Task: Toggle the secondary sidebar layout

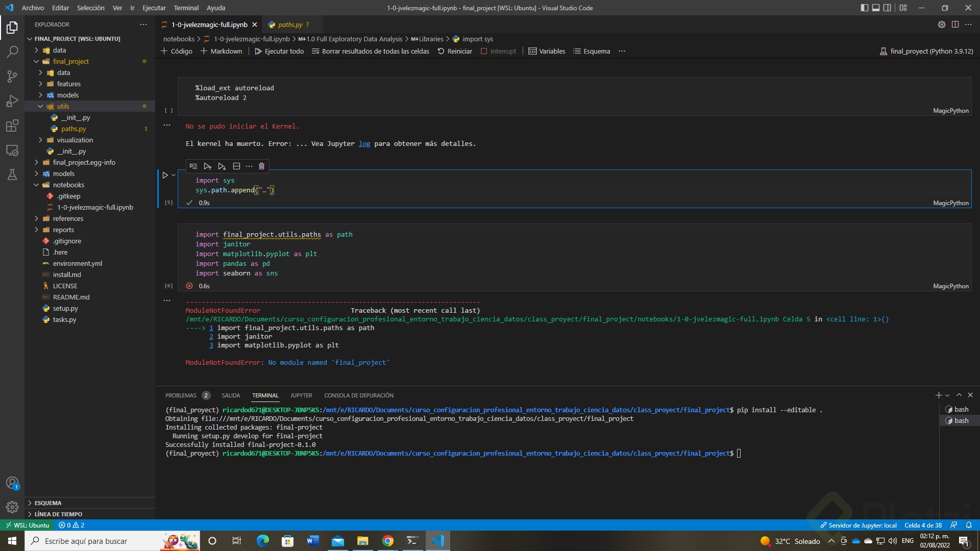Action: pos(888,8)
